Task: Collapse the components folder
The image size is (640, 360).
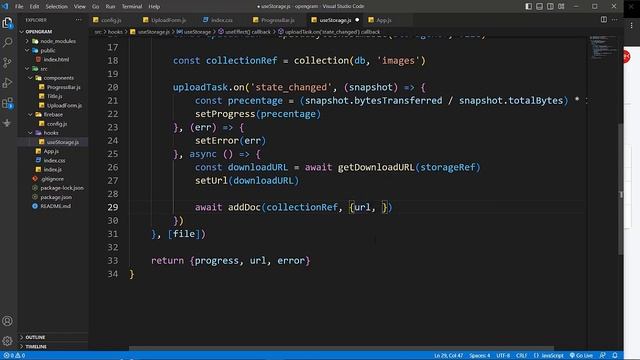Action: point(58,78)
